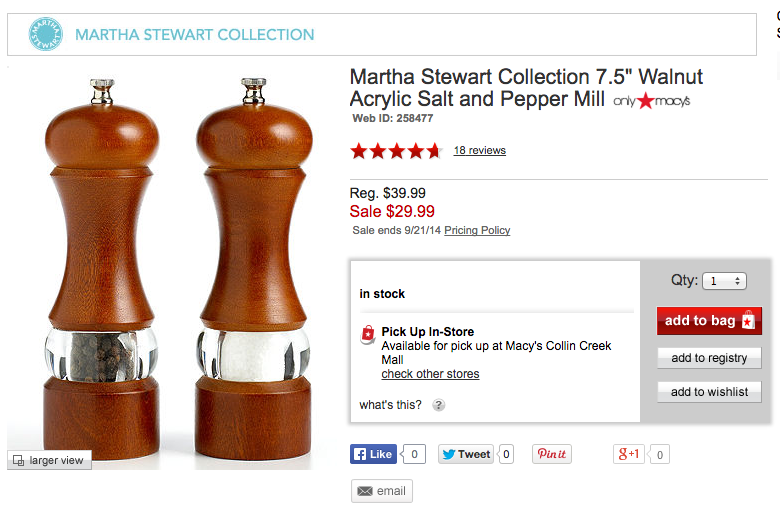Pin product with Pinterest Pin it

tap(551, 454)
